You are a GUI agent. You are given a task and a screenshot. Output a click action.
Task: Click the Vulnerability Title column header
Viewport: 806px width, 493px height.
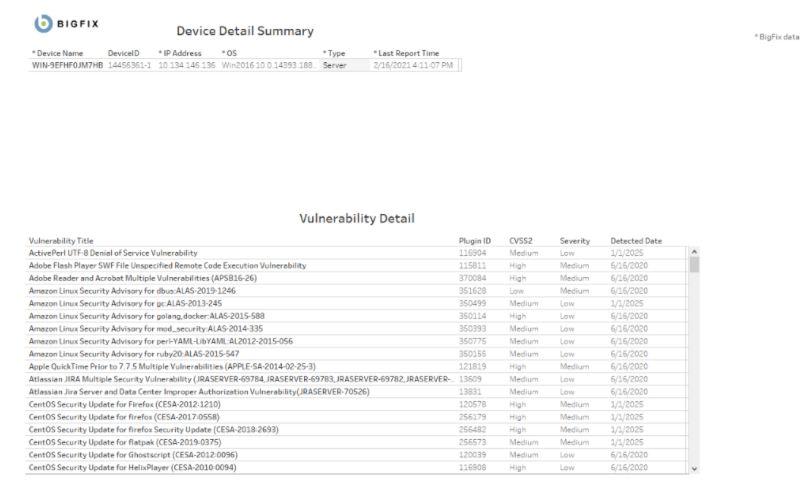61,241
